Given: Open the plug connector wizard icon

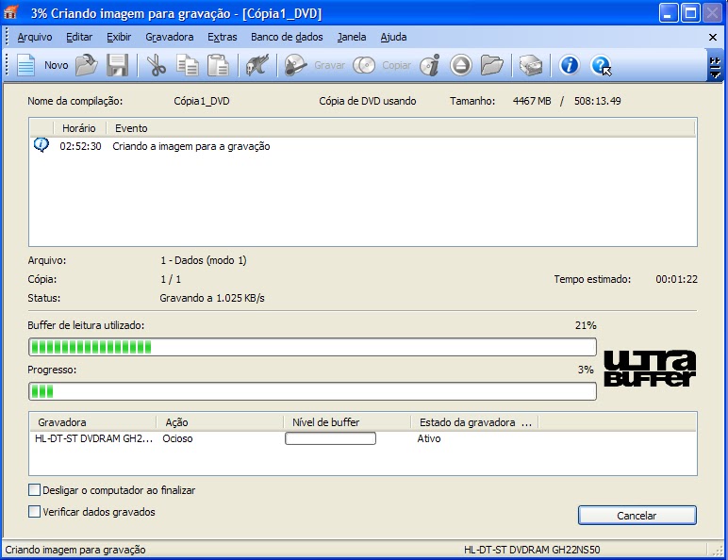Looking at the screenshot, I should (x=257, y=65).
